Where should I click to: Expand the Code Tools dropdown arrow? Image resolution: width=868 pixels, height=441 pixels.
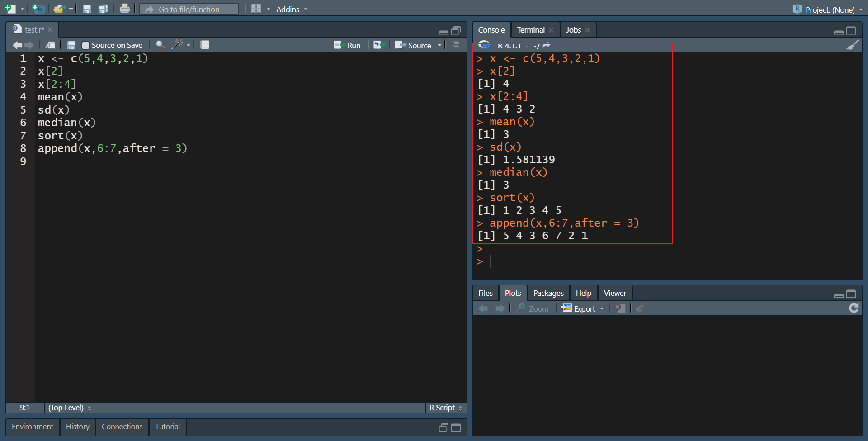click(x=189, y=45)
